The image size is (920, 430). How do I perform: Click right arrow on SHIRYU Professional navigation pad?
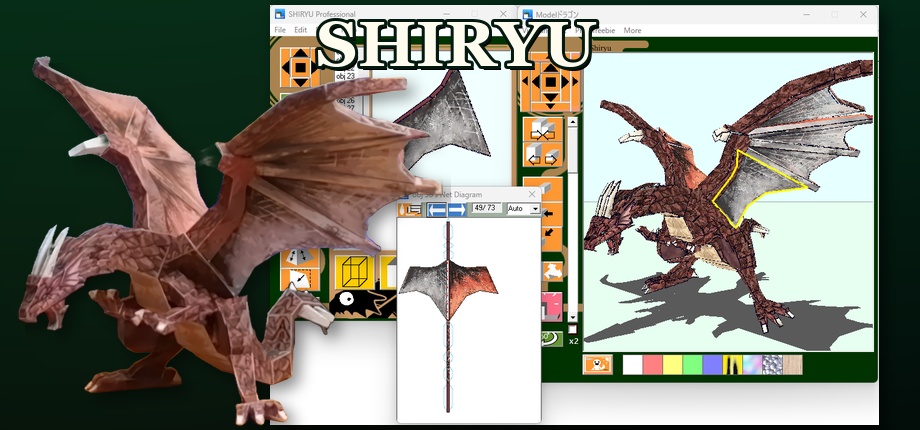(314, 67)
